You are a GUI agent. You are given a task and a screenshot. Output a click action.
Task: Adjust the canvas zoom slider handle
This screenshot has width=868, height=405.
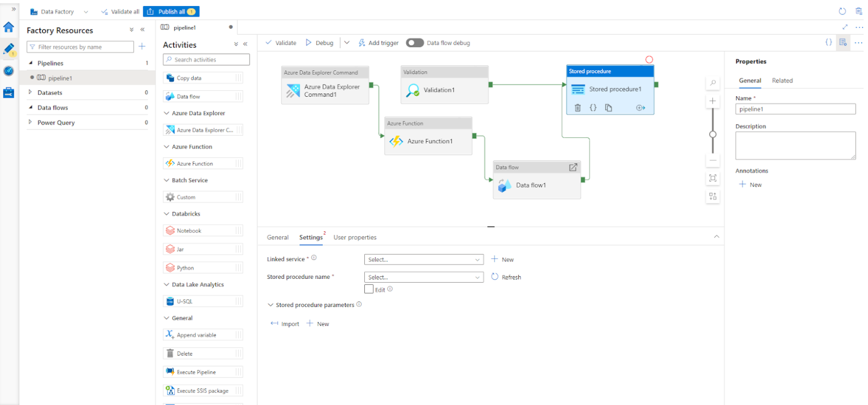tap(713, 134)
